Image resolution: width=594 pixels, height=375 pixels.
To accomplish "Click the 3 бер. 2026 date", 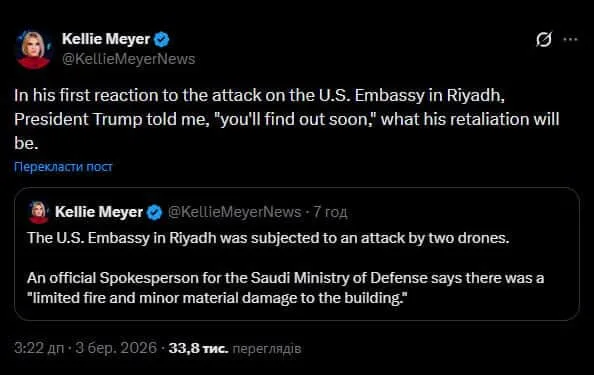I will (116, 348).
